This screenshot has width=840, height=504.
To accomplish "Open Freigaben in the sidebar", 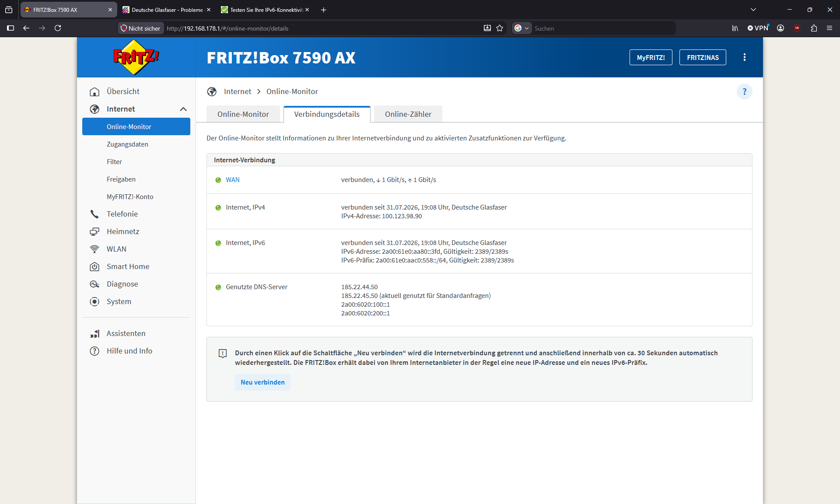I will coord(121,179).
